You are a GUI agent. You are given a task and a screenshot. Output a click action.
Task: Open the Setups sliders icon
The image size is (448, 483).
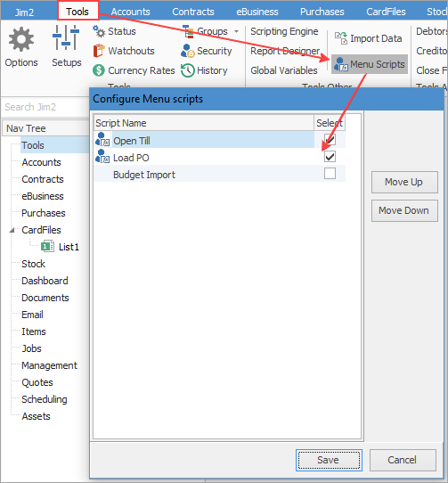66,37
